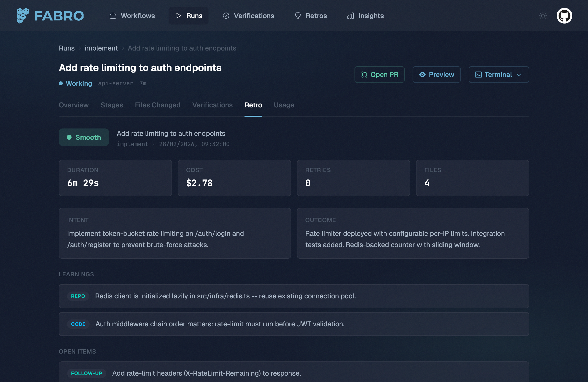Image resolution: width=588 pixels, height=382 pixels.
Task: Toggle the Smooth status badge
Action: 84,137
